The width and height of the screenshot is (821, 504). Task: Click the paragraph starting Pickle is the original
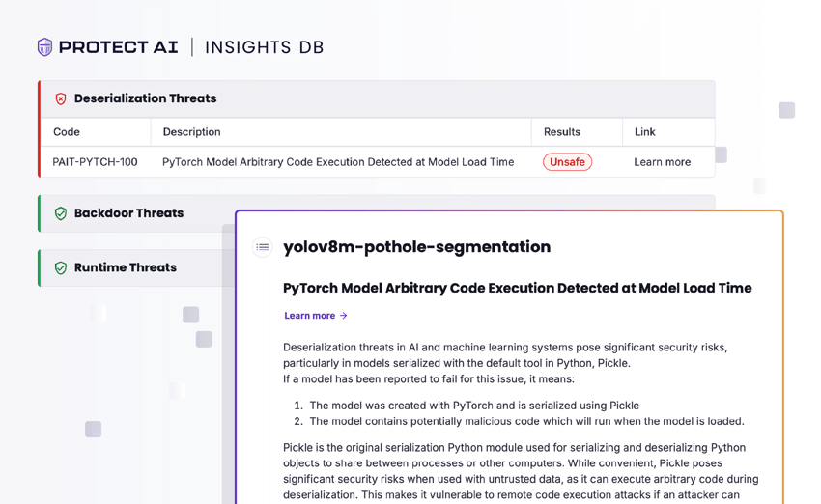coord(521,471)
